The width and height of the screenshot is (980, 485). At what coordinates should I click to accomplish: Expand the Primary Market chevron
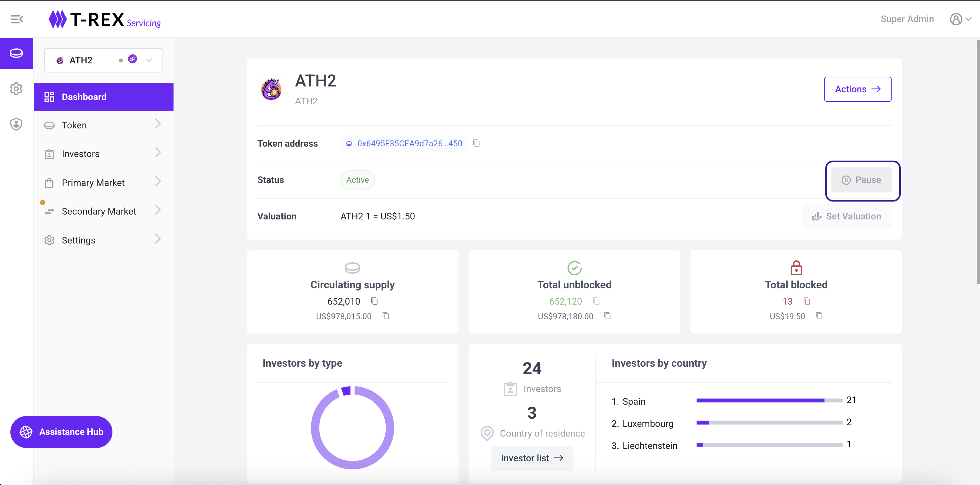[158, 181]
